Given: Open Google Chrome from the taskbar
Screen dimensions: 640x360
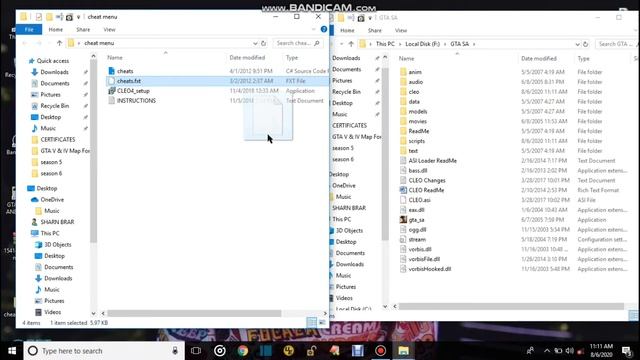Looking at the screenshot, I should click(243, 351).
